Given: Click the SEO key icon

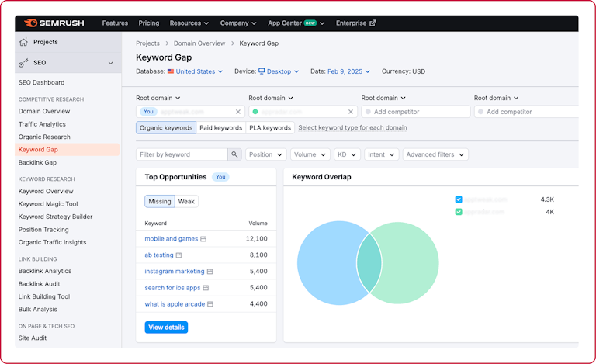Looking at the screenshot, I should 23,63.
